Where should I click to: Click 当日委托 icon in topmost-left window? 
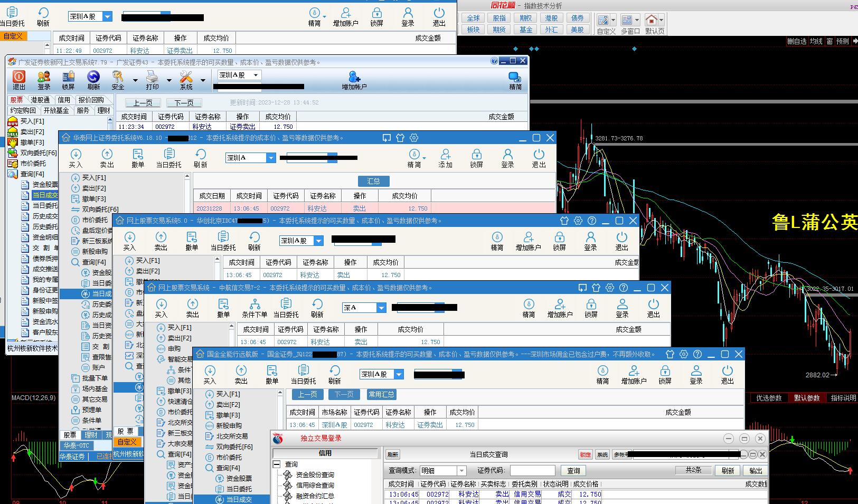click(x=12, y=13)
